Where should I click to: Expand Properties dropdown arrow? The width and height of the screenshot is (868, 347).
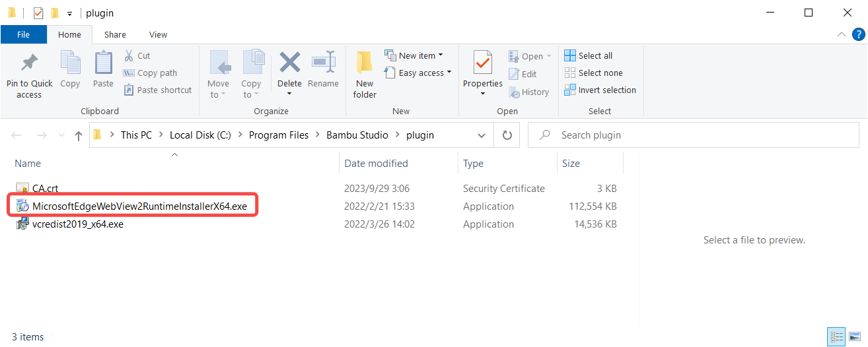coord(483,94)
